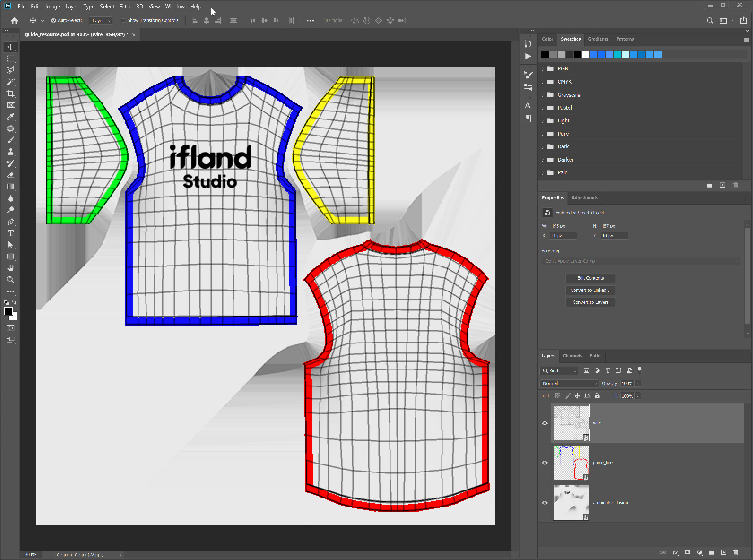Enable Show Transform Controls checkbox
Viewport: 753px width, 560px height.
[x=123, y=20]
